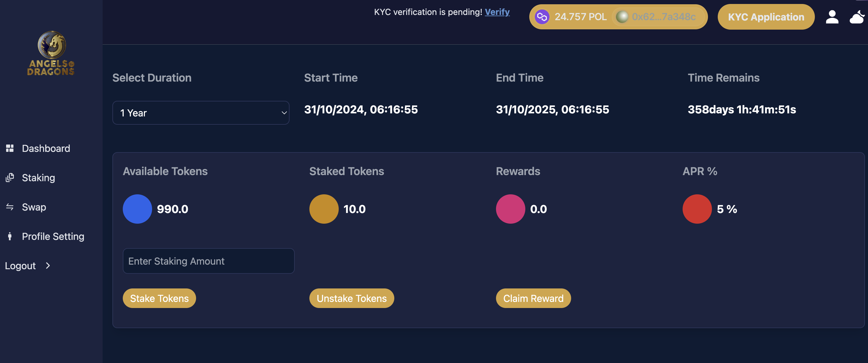The height and width of the screenshot is (363, 868).
Task: Click the Swap arrows icon
Action: tap(10, 207)
